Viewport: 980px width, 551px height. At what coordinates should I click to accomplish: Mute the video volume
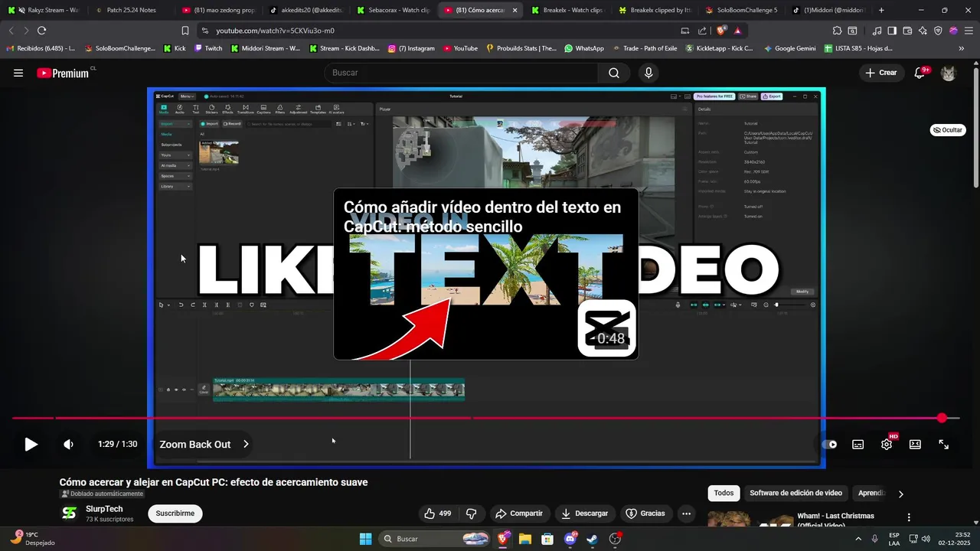pyautogui.click(x=68, y=444)
